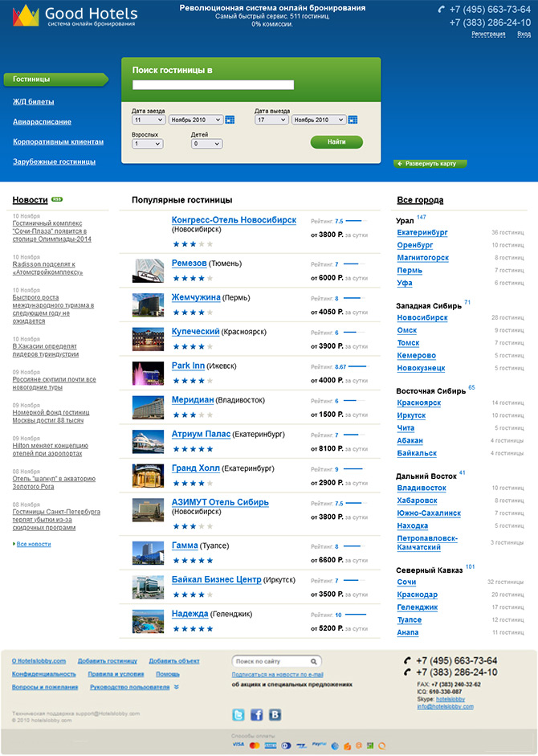Click the Вход login link
Screen dimensions: 538x756
click(524, 35)
